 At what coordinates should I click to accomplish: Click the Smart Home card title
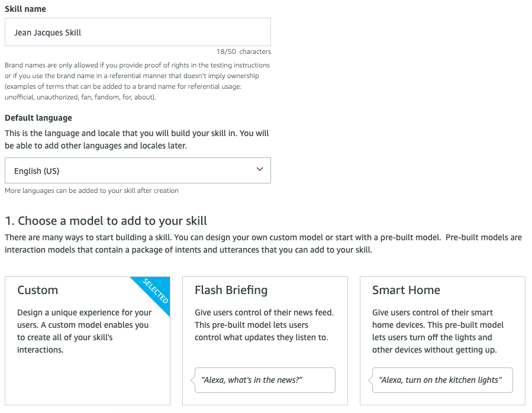point(406,290)
